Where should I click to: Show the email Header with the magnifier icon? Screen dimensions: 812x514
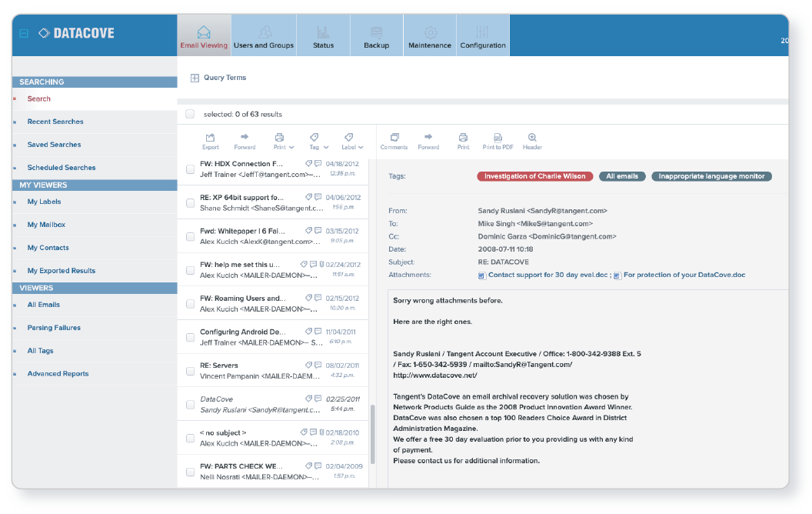[532, 137]
